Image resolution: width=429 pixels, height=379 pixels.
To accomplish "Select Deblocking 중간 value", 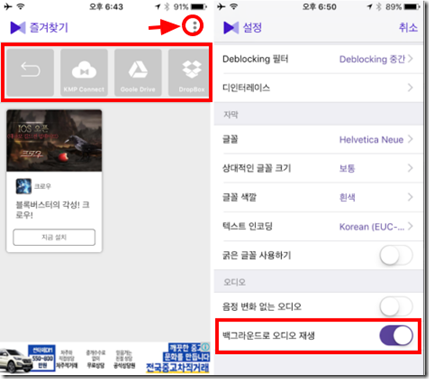I will point(372,59).
